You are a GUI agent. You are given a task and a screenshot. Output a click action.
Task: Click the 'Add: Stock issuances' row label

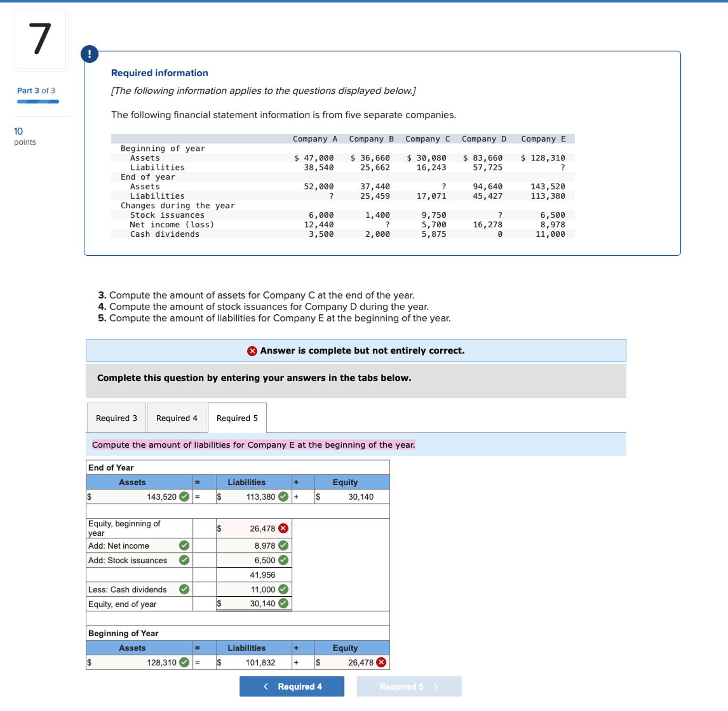tap(128, 561)
